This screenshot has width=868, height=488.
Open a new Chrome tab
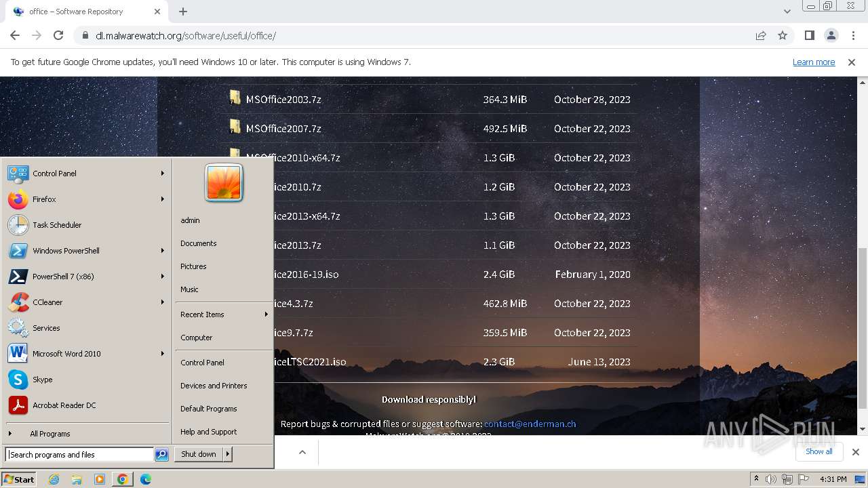click(183, 12)
